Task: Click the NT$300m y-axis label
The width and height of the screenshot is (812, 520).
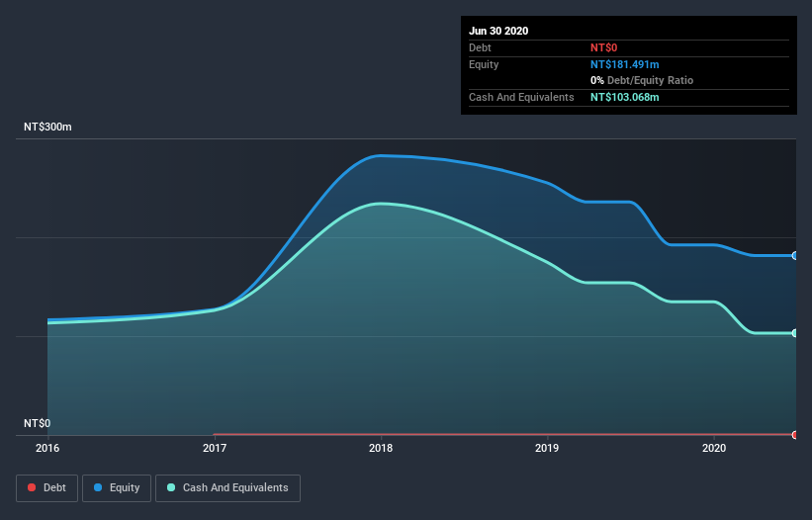Action: pyautogui.click(x=47, y=127)
